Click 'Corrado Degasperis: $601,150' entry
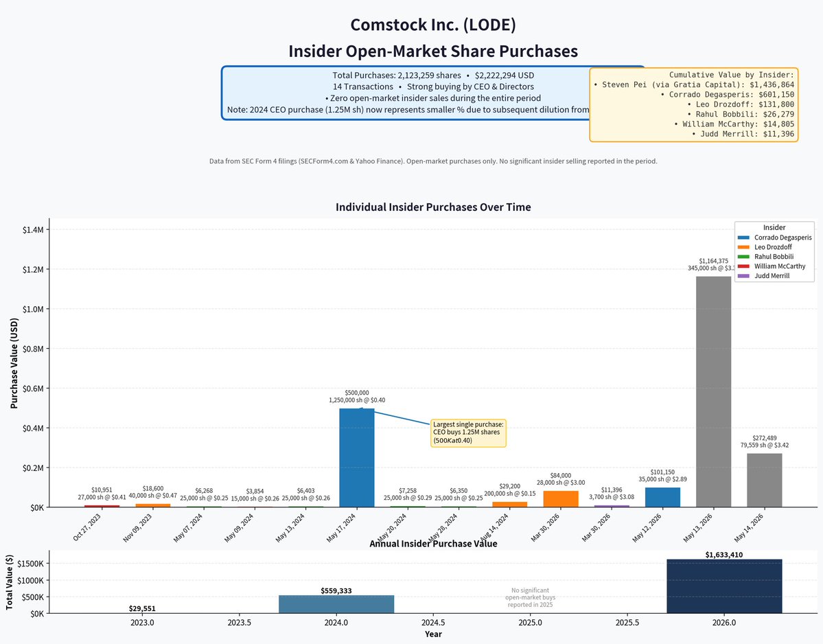Image resolution: width=823 pixels, height=644 pixels. point(728,95)
